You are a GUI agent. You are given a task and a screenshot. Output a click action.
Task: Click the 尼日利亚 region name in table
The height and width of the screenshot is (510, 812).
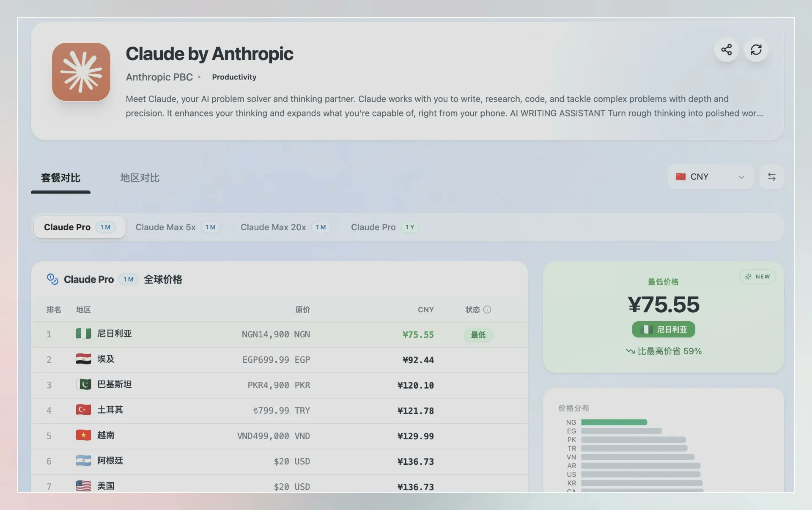(x=114, y=334)
